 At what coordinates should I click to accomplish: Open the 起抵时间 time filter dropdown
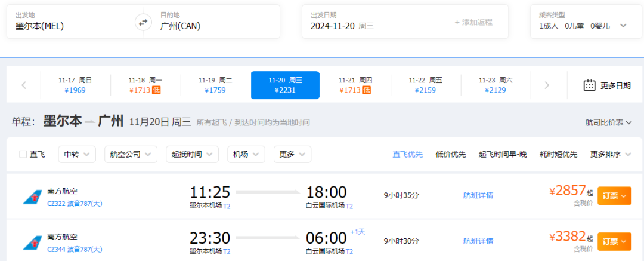click(x=193, y=154)
